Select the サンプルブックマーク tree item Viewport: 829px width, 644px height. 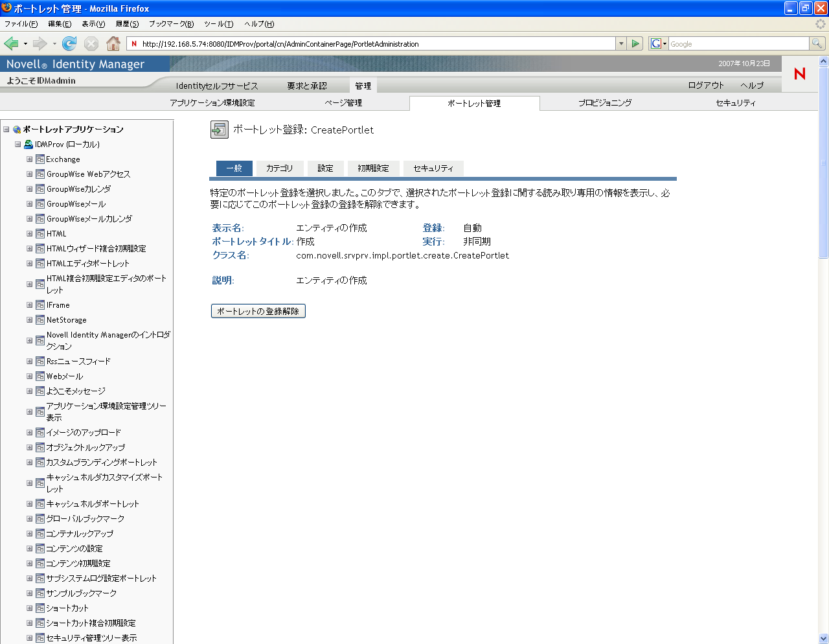[x=82, y=593]
